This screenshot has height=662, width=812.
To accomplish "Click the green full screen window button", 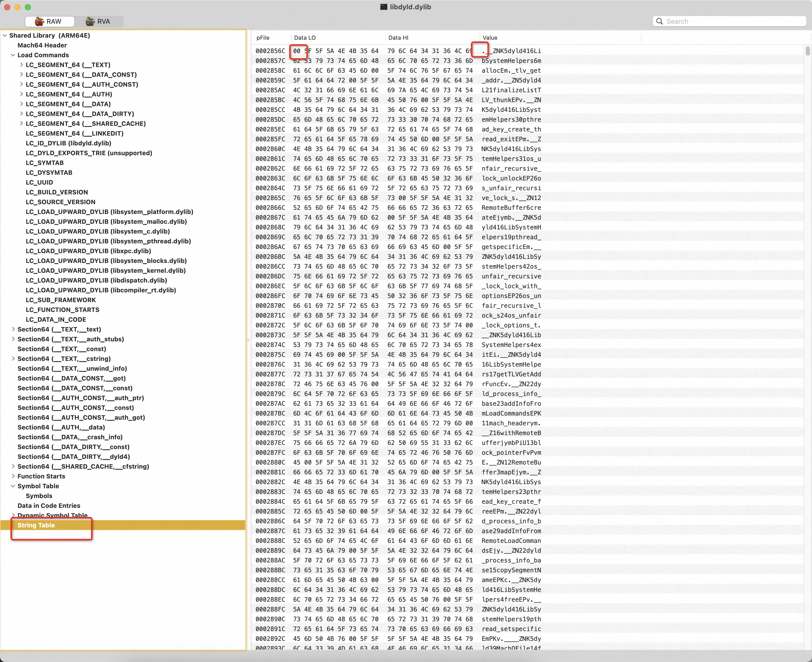I will pyautogui.click(x=27, y=7).
